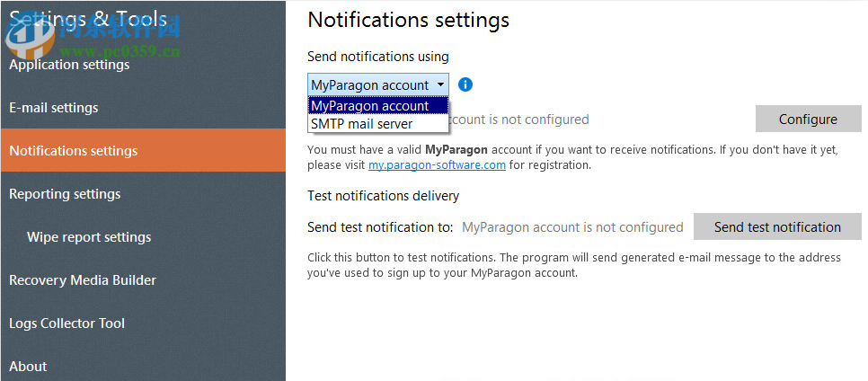Viewport: 868px width, 381px height.
Task: Click the blue info icon beside dropdown
Action: [465, 84]
